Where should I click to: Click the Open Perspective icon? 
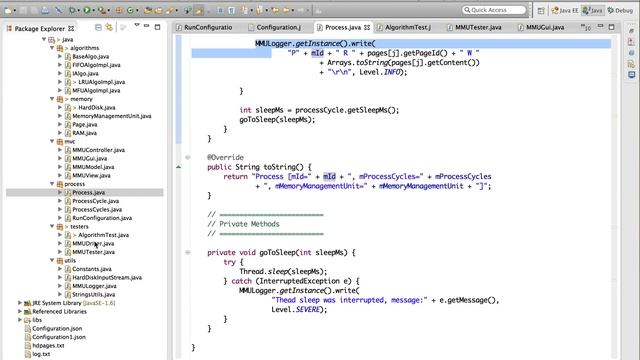(541, 11)
